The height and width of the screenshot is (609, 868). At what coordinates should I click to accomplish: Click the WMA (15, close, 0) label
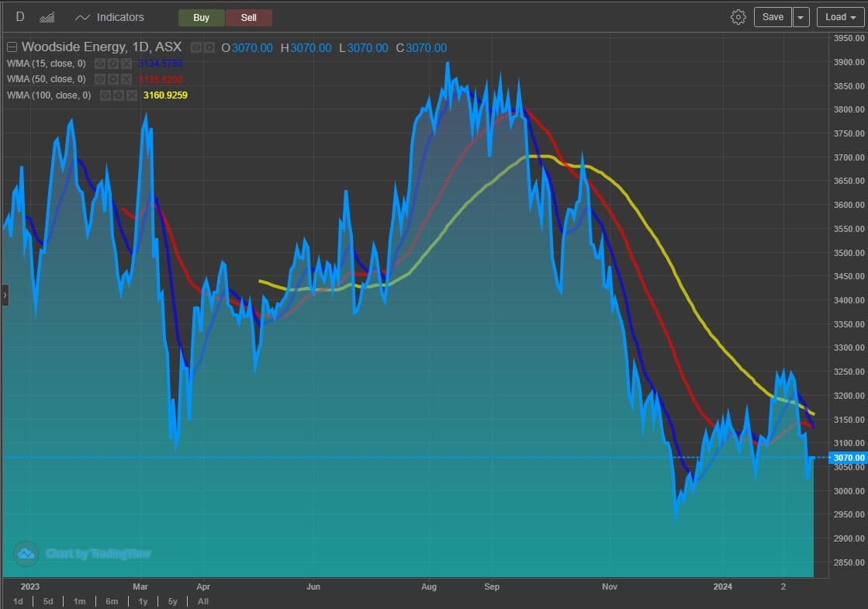pyautogui.click(x=46, y=64)
